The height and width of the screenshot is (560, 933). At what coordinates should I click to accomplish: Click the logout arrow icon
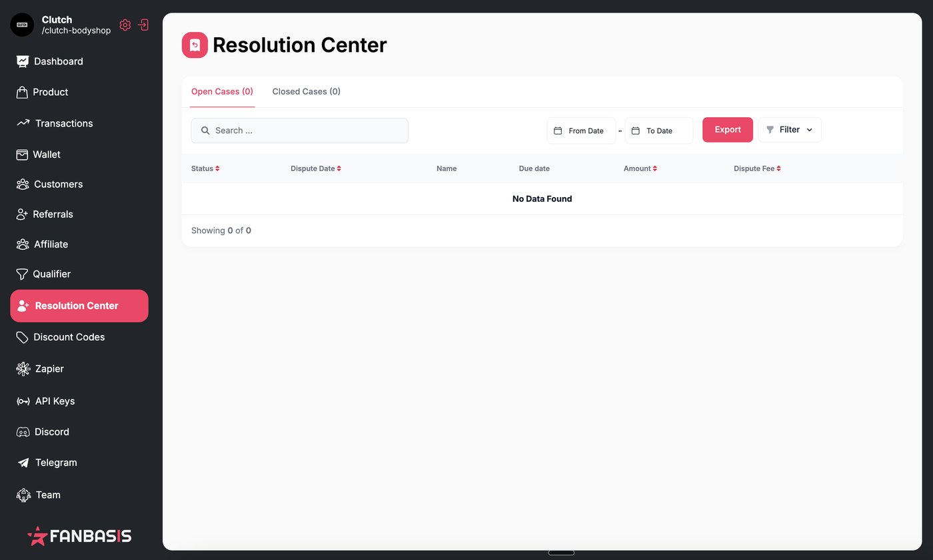143,25
